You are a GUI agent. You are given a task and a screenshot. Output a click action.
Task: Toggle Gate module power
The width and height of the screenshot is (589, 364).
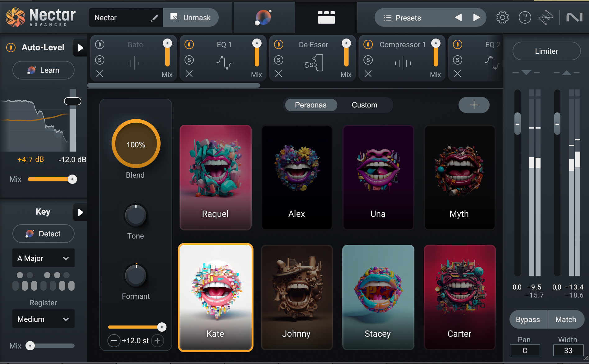click(x=100, y=44)
